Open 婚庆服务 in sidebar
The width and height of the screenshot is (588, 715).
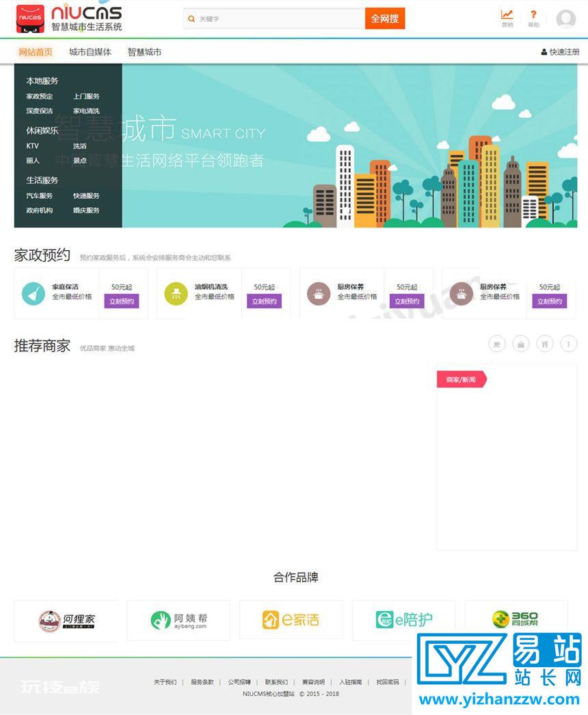[x=86, y=211]
